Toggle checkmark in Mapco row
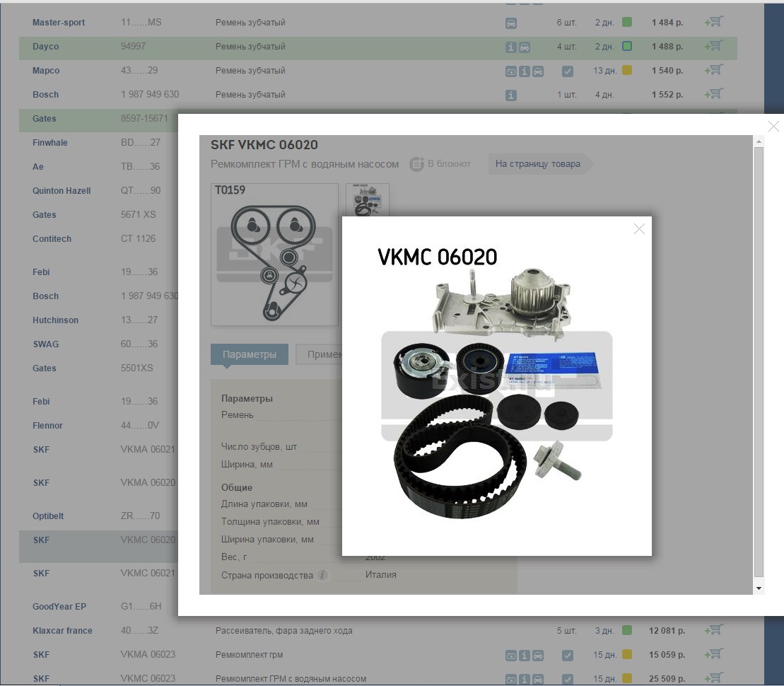Viewport: 784px width, 686px height. pos(568,71)
